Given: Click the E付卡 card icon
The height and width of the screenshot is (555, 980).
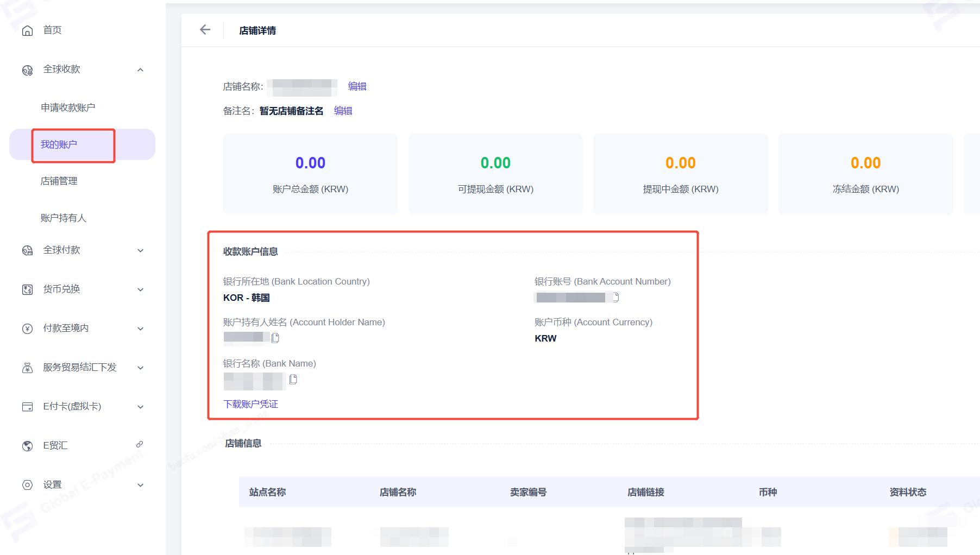Looking at the screenshot, I should tap(27, 407).
